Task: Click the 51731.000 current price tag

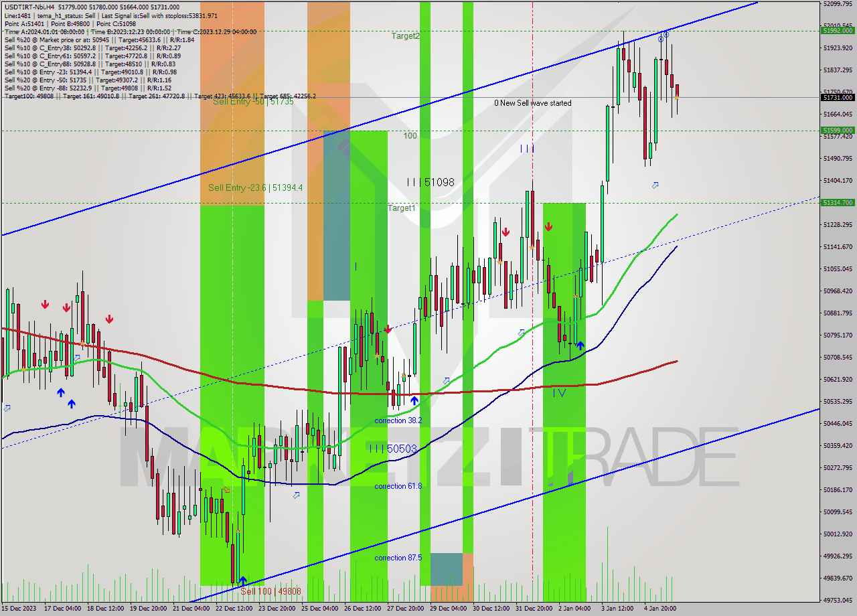Action: coord(838,97)
